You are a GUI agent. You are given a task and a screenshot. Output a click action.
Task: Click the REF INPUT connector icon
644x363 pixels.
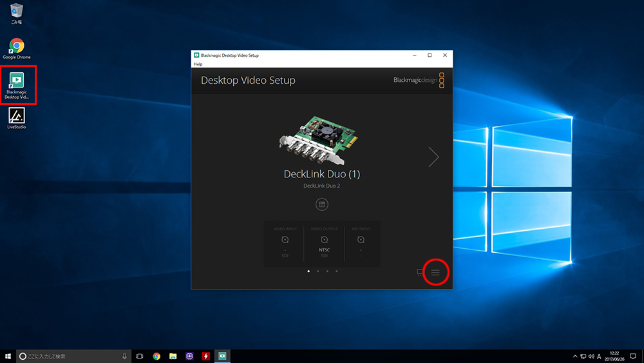361,240
